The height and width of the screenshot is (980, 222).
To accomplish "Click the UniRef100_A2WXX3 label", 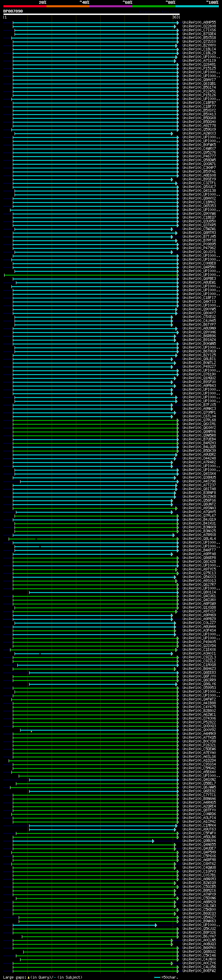I will point(199,133).
